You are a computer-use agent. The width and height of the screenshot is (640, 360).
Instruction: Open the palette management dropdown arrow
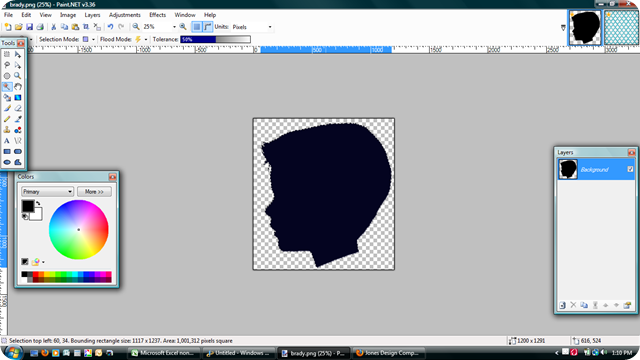point(43,262)
